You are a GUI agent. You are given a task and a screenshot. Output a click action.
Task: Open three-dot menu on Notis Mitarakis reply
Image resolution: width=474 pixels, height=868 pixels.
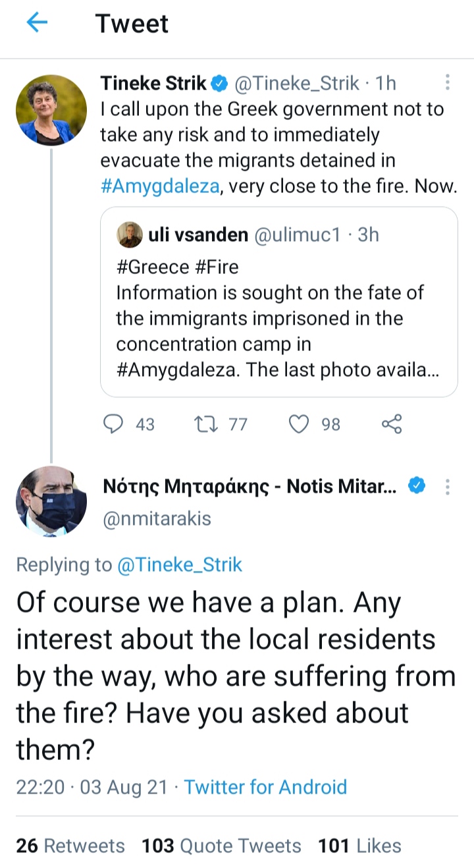click(448, 487)
